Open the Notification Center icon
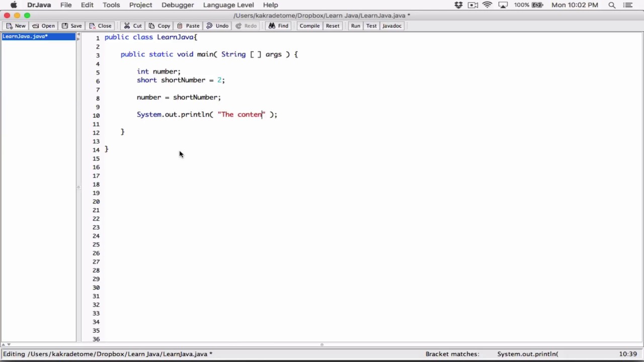The width and height of the screenshot is (644, 362). coord(627,5)
